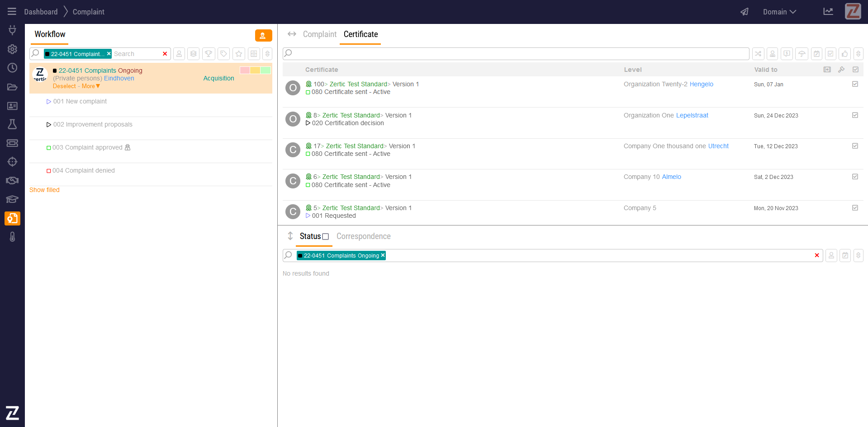Click the thumbs-up icon in the Certificate toolbar
The width and height of the screenshot is (868, 427).
click(844, 54)
